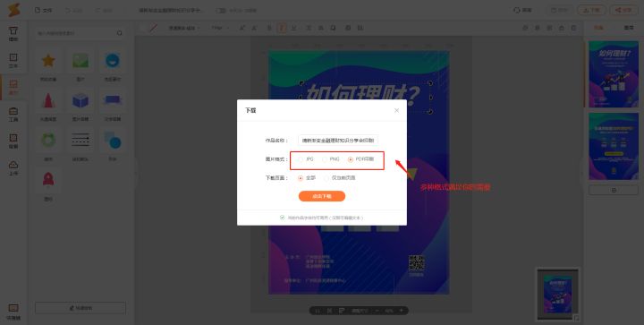The height and width of the screenshot is (325, 644).
Task: Click the highlighted italic formatting icon
Action: pyautogui.click(x=282, y=28)
